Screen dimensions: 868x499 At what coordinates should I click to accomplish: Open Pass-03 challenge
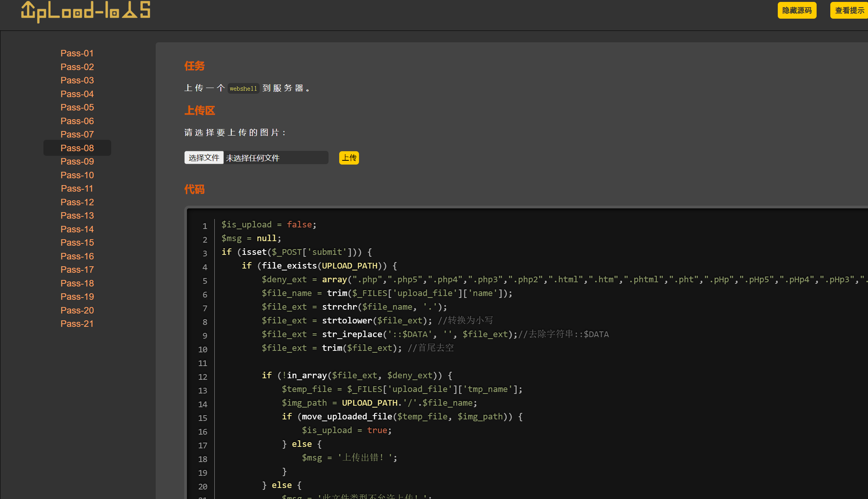pos(77,80)
